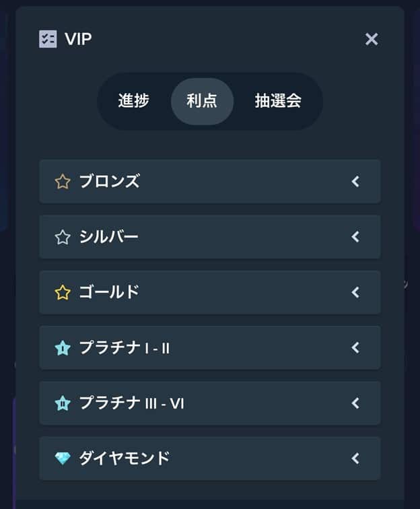Viewport: 420px width, 509px height.
Task: Click the gold star icon
Action: [63, 292]
